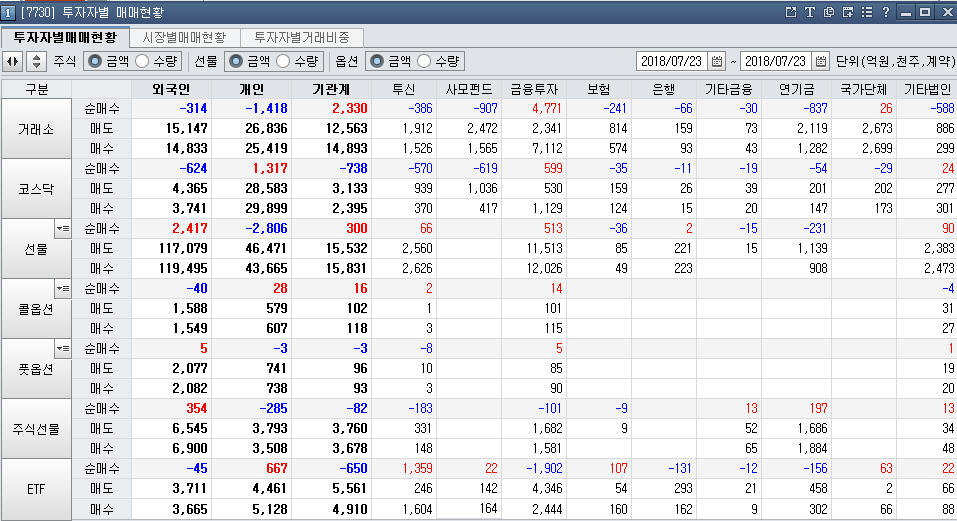
Task: Click the 거래소 row header button
Action: click(x=36, y=129)
